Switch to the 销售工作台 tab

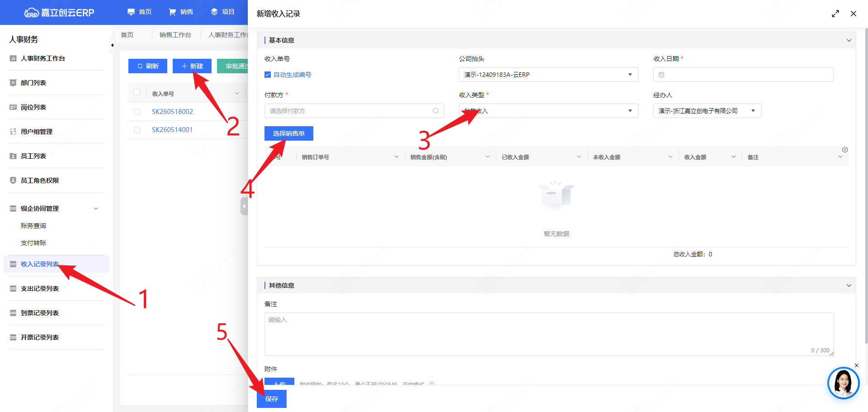(x=175, y=35)
